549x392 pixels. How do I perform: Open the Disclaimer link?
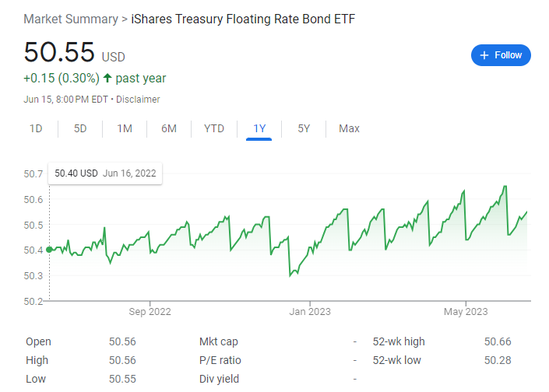[139, 100]
